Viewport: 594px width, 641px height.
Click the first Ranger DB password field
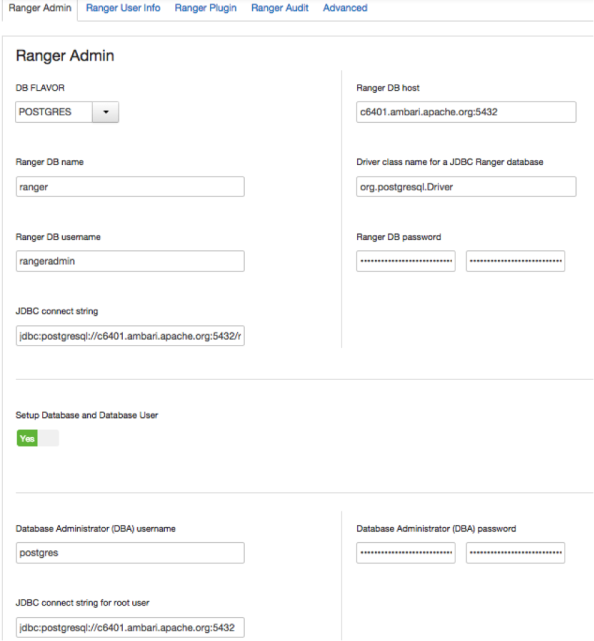coord(406,261)
